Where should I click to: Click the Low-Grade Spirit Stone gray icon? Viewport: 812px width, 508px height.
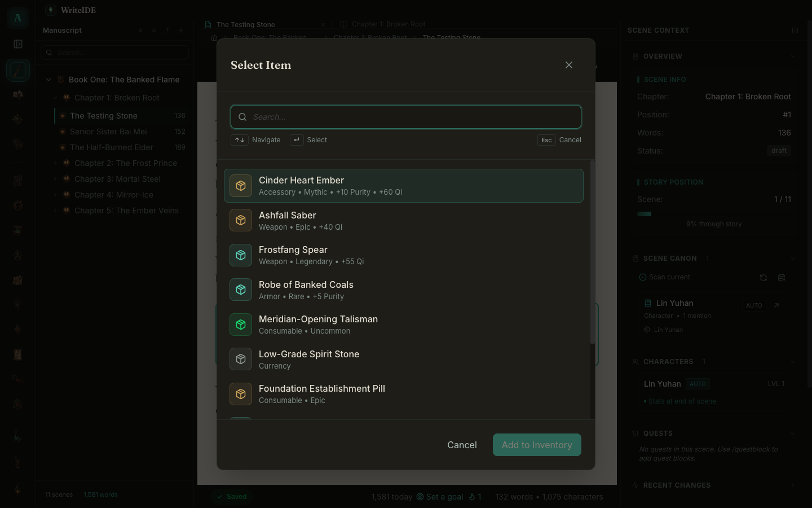241,360
